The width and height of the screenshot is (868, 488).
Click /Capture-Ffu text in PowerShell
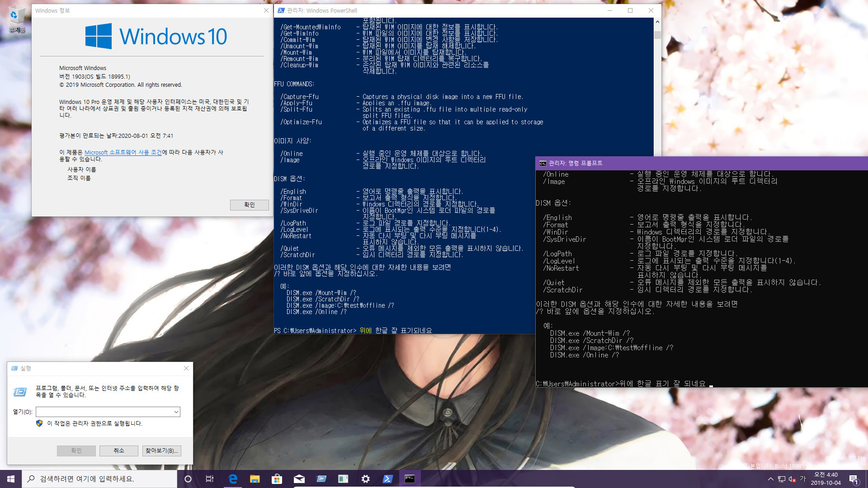click(299, 97)
